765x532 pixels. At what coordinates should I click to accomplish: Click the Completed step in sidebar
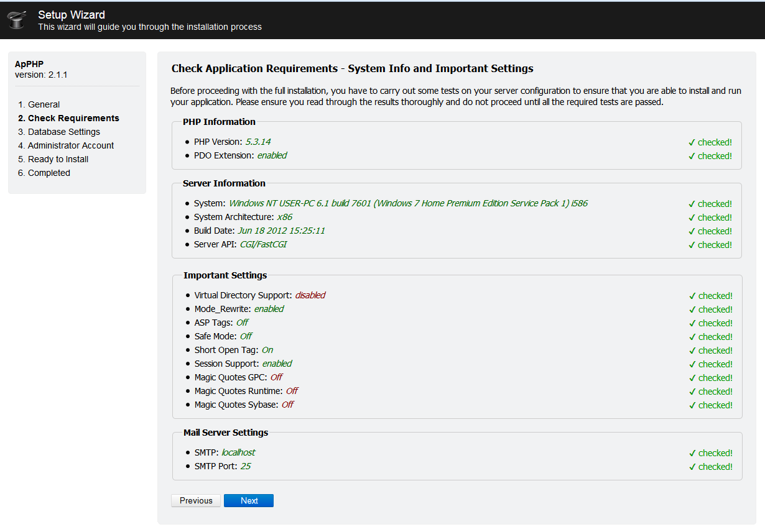(x=49, y=173)
